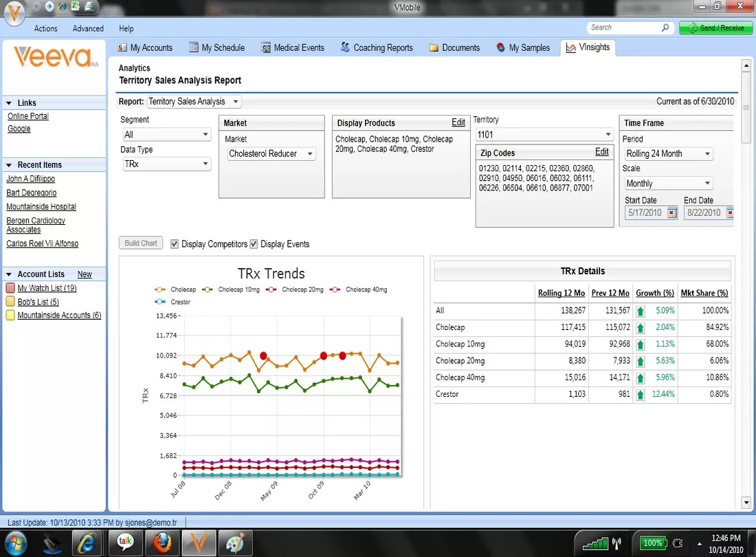The width and height of the screenshot is (756, 557).
Task: Click the green growth arrow for Crestor
Action: pos(641,395)
